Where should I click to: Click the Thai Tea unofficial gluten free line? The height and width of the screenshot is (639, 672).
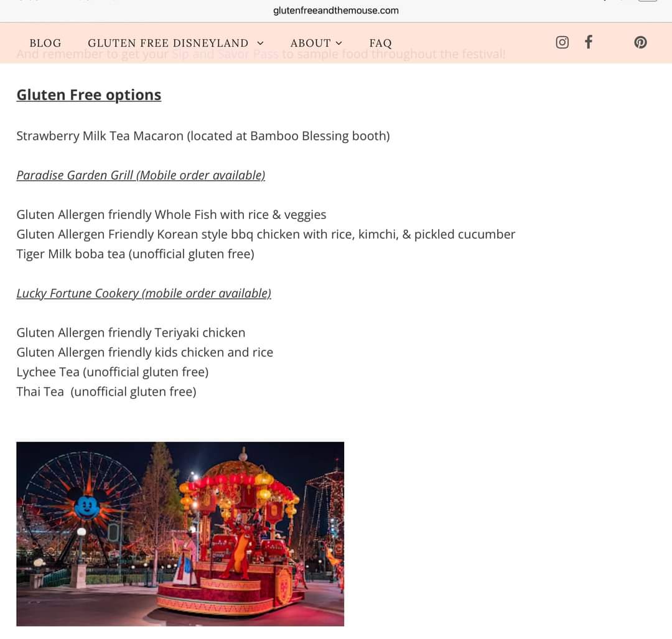106,391
